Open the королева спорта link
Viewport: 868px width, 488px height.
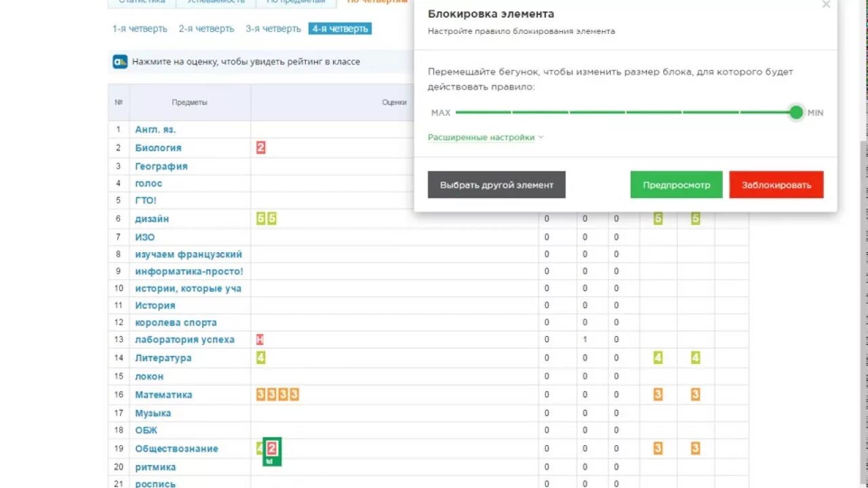[x=176, y=323]
